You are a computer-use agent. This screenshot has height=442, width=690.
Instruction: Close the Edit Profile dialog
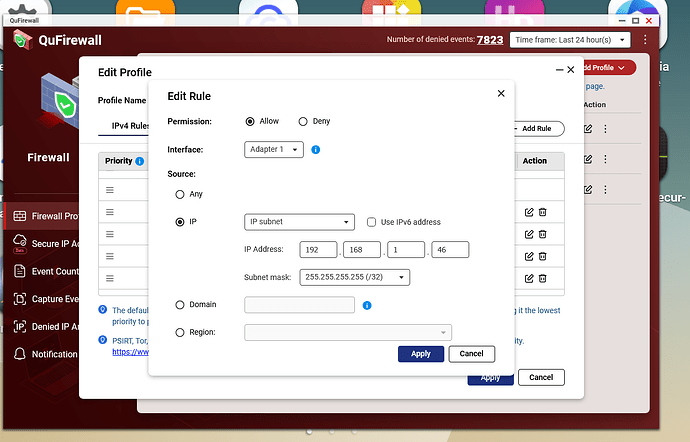tap(571, 70)
